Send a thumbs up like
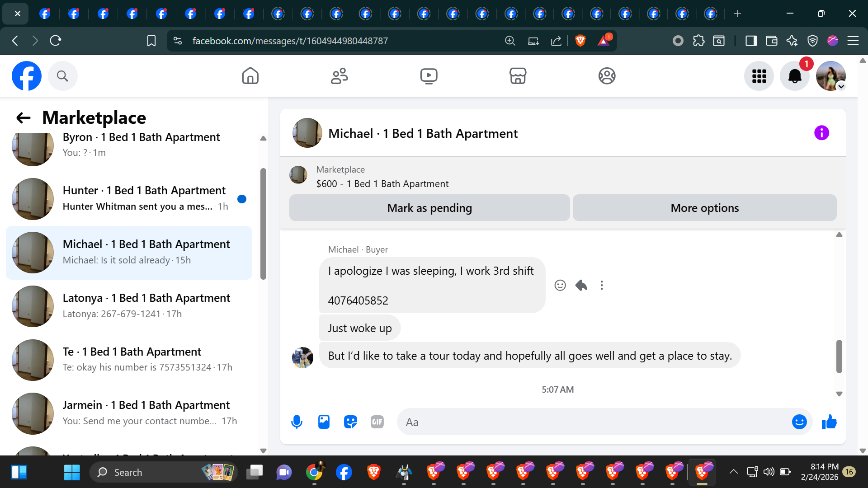This screenshot has height=488, width=868. [829, 422]
